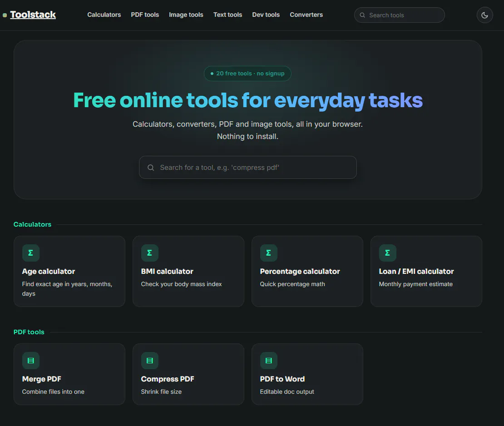
Task: Click the sigma icon on Percentage calculator card
Action: (269, 253)
